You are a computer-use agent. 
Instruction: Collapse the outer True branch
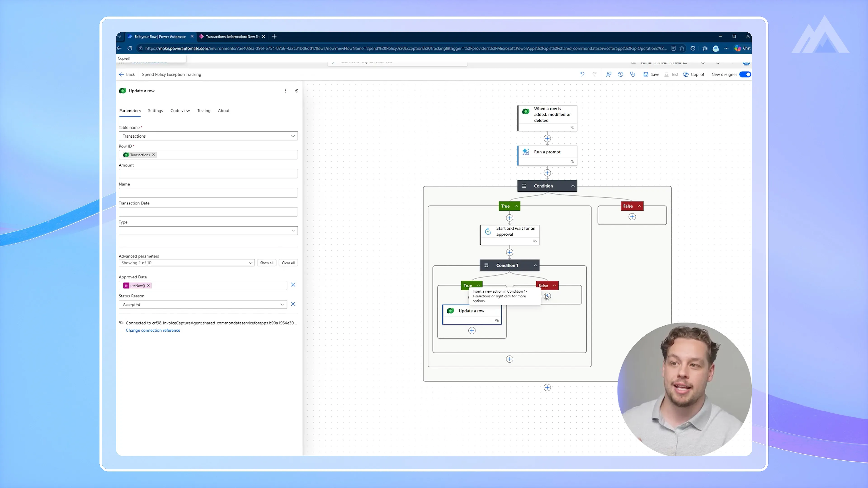[x=516, y=206]
